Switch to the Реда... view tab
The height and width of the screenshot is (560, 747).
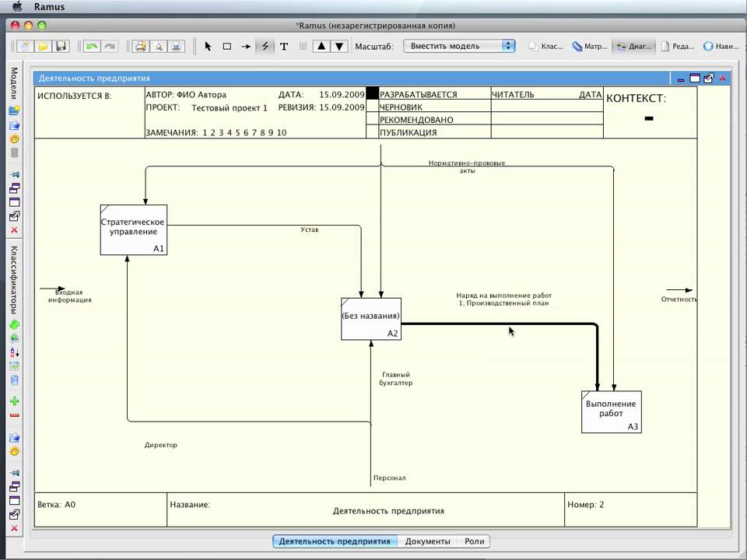click(678, 46)
